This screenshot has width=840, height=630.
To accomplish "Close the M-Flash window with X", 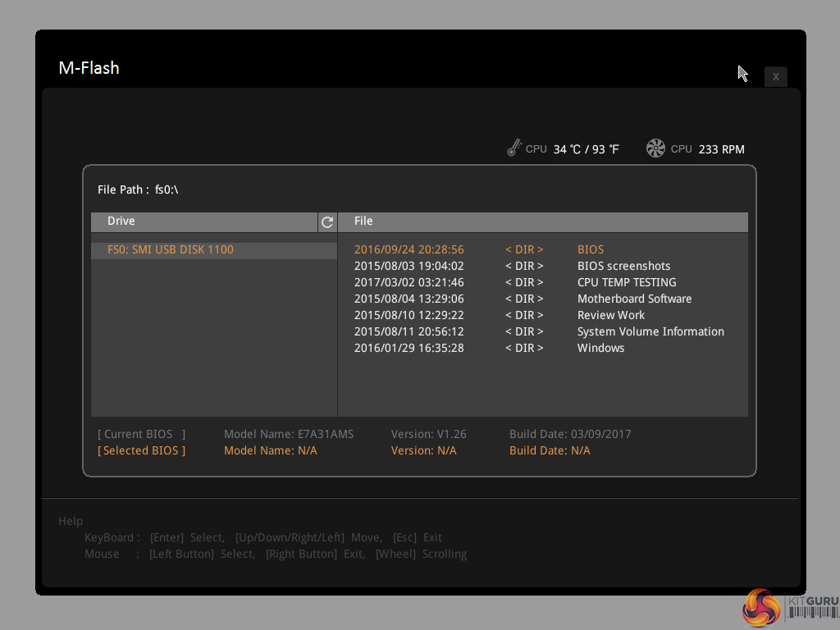I will pyautogui.click(x=775, y=76).
